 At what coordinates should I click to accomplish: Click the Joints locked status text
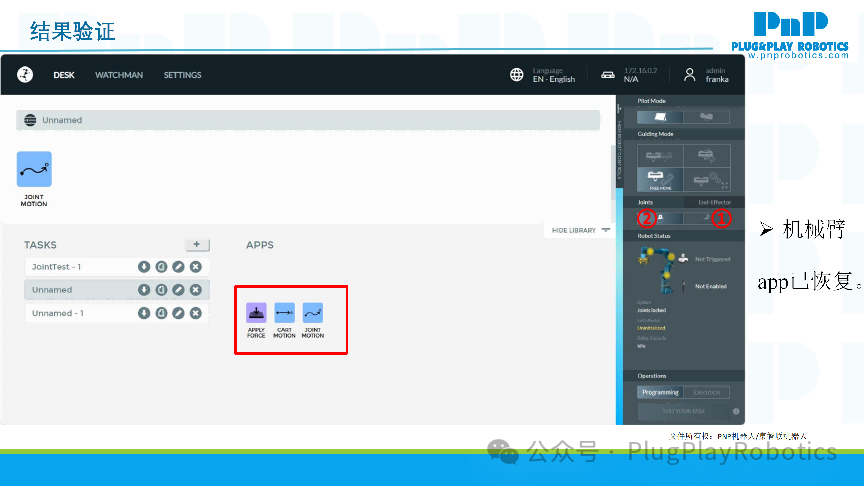click(x=652, y=310)
